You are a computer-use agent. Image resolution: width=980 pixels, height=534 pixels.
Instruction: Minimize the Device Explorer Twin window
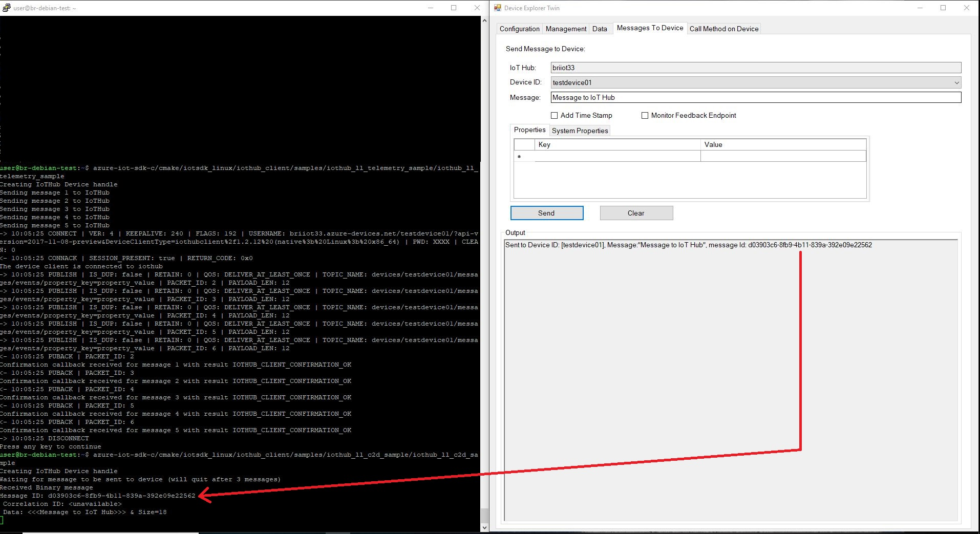click(920, 8)
